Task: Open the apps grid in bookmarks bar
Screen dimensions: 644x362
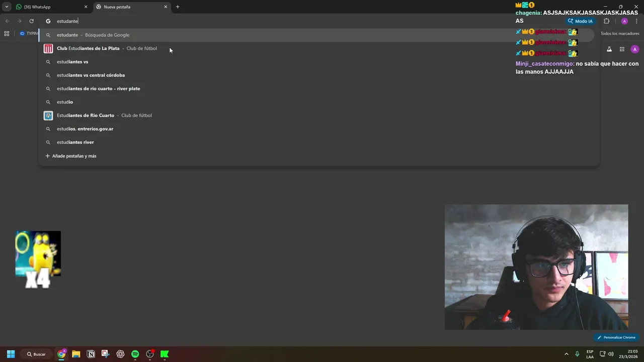Action: click(x=7, y=34)
